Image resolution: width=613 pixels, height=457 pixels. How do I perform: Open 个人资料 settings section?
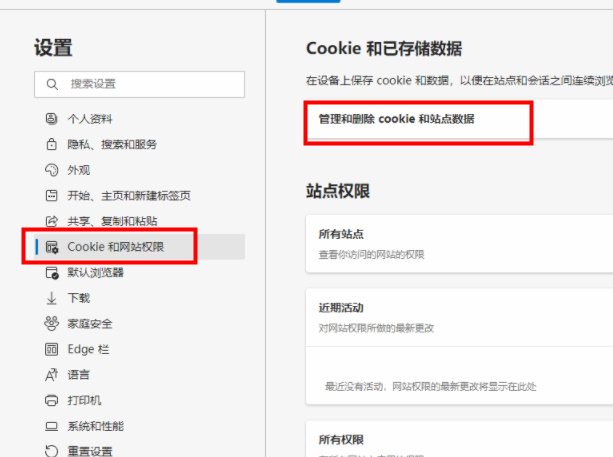point(90,119)
